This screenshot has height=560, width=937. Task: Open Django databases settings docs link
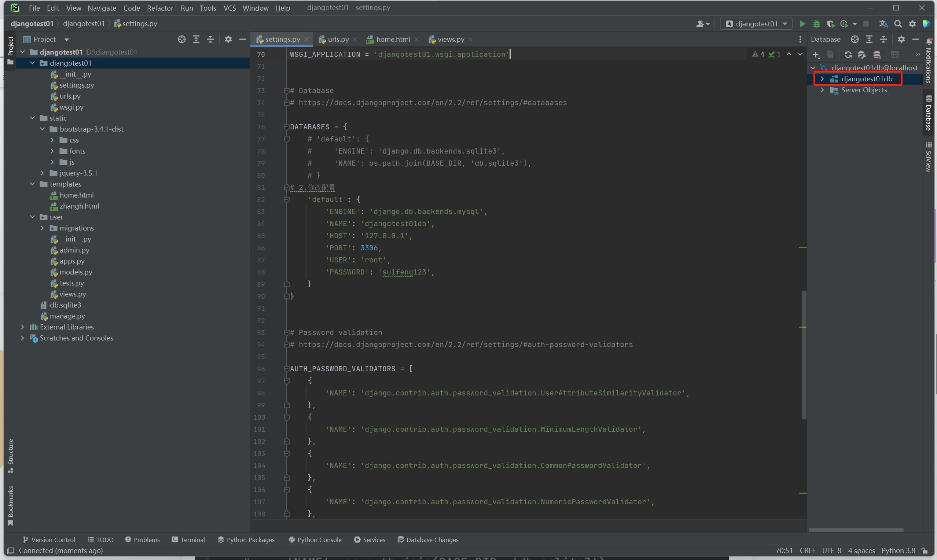tap(433, 103)
